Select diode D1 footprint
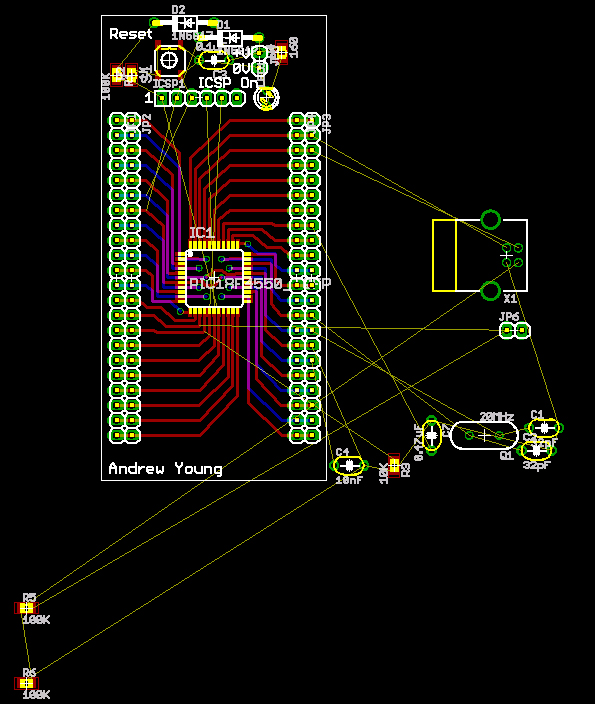This screenshot has height=704, width=595. point(231,38)
